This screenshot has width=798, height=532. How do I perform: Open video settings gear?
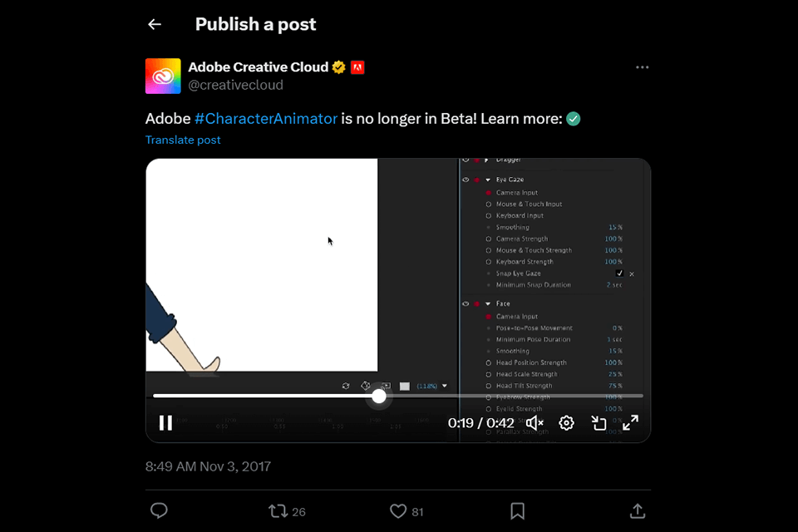[566, 423]
